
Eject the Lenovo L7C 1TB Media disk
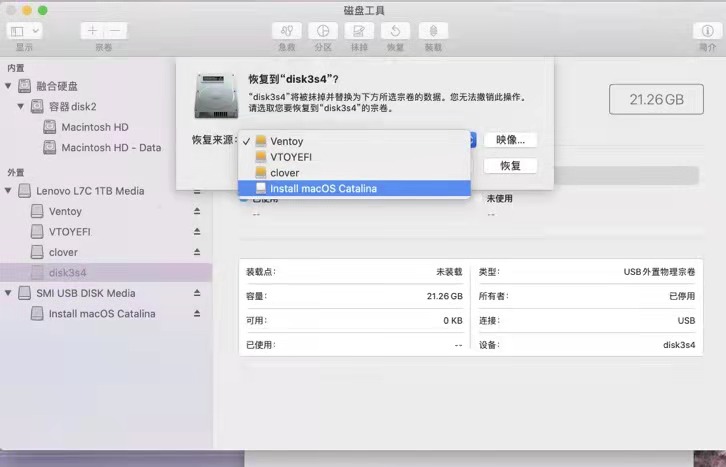197,191
